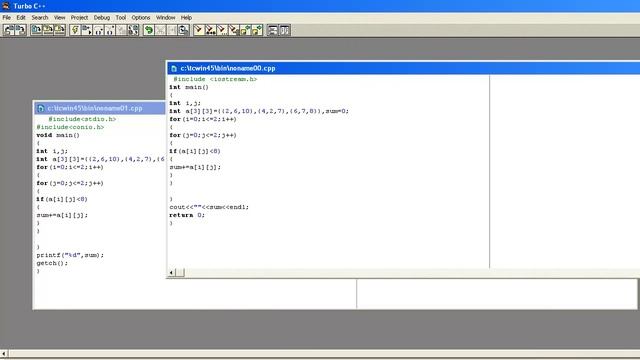Click the first yellow box icon with green arrow
Viewport: 640px width, 360px height.
pos(245,30)
